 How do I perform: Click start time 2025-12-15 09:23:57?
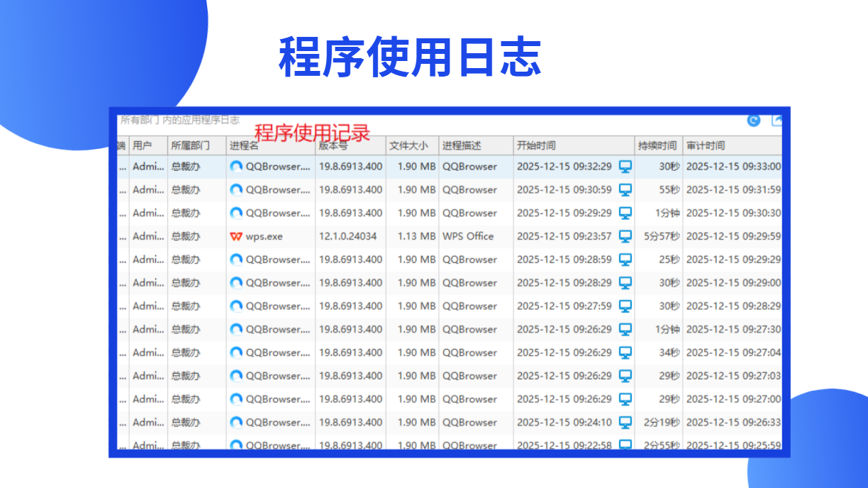tap(564, 236)
